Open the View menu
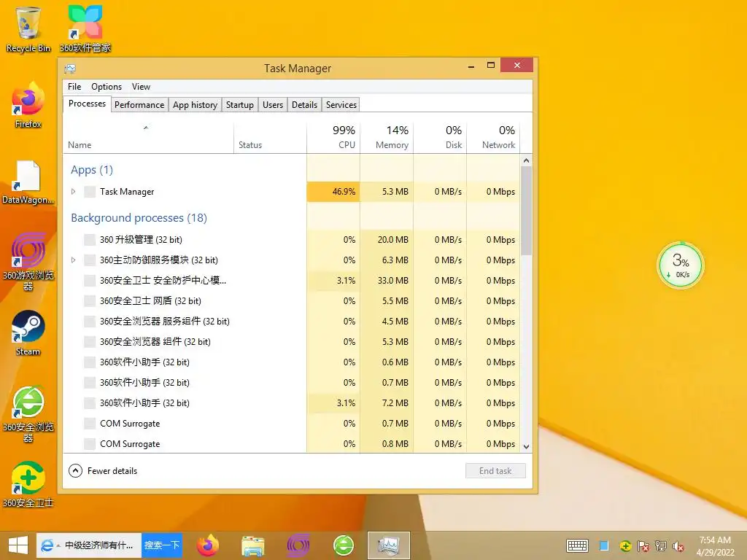The height and width of the screenshot is (560, 747). (141, 87)
